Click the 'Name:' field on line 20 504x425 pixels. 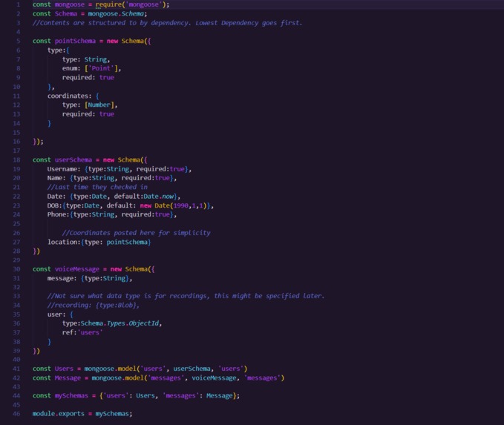(x=56, y=178)
